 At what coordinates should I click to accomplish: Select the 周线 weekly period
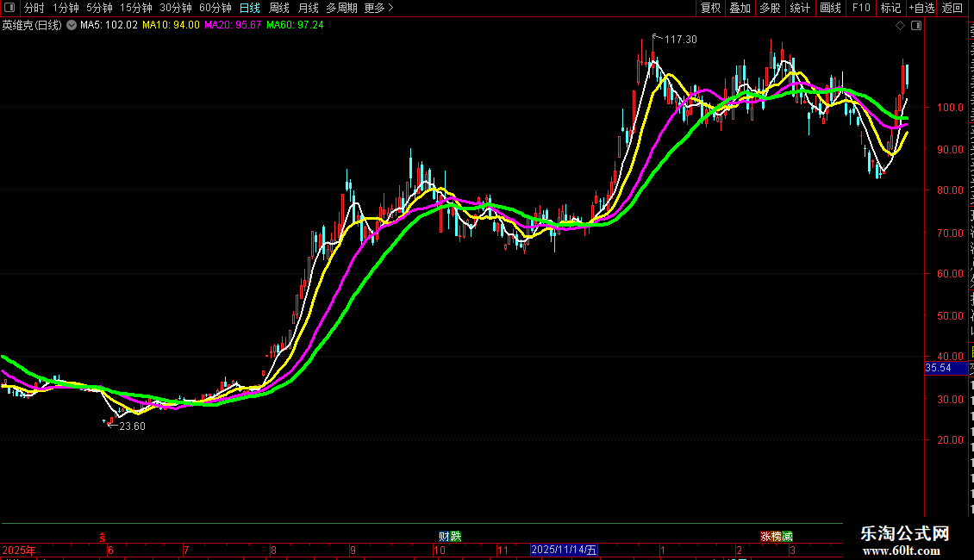pos(279,8)
